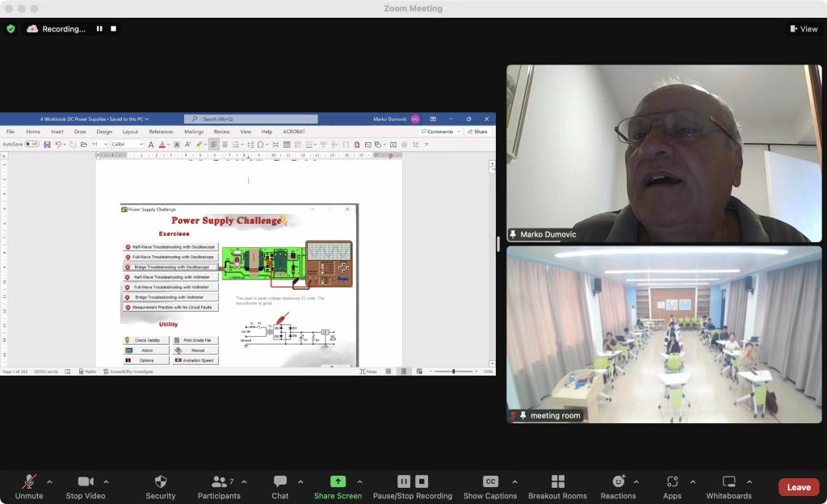
Task: Click the Stop Video camera icon
Action: 86,482
